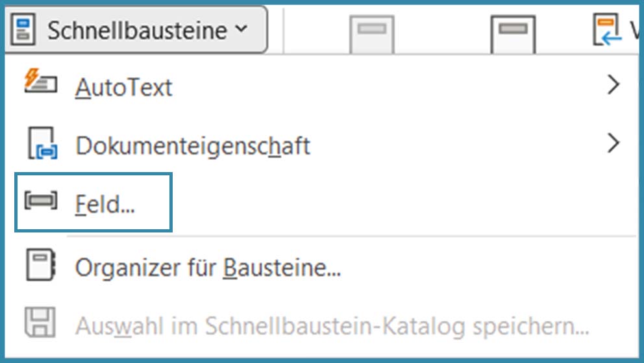This screenshot has width=644, height=363.
Task: Click the Feld bracket icon
Action: click(x=40, y=201)
